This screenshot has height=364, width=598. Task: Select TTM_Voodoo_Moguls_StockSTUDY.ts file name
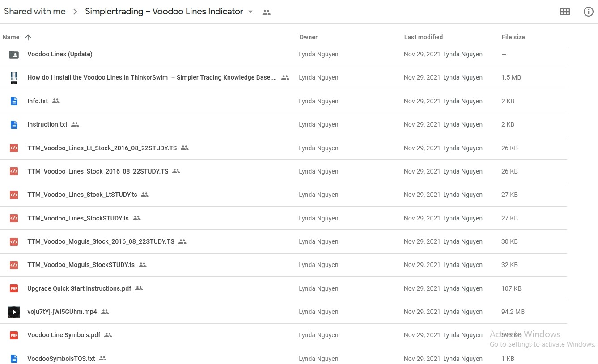pos(81,265)
